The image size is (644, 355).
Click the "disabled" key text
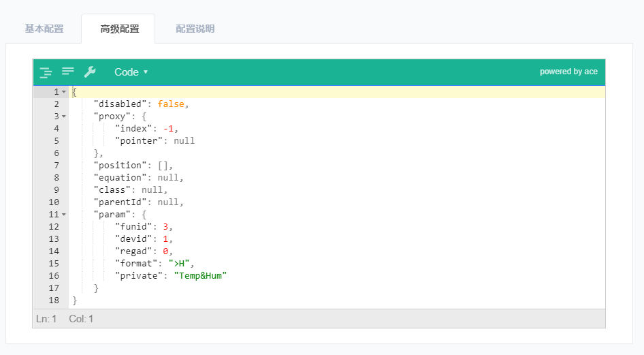click(x=120, y=104)
